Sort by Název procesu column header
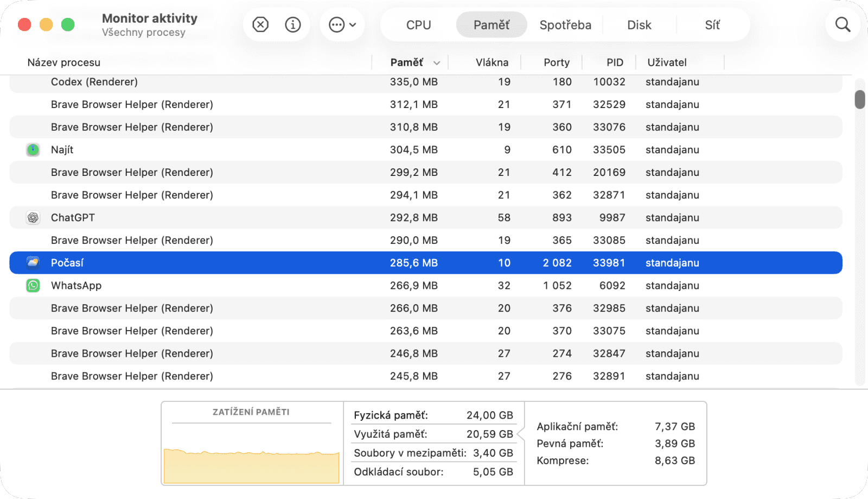Image resolution: width=868 pixels, height=499 pixels. pyautogui.click(x=64, y=62)
